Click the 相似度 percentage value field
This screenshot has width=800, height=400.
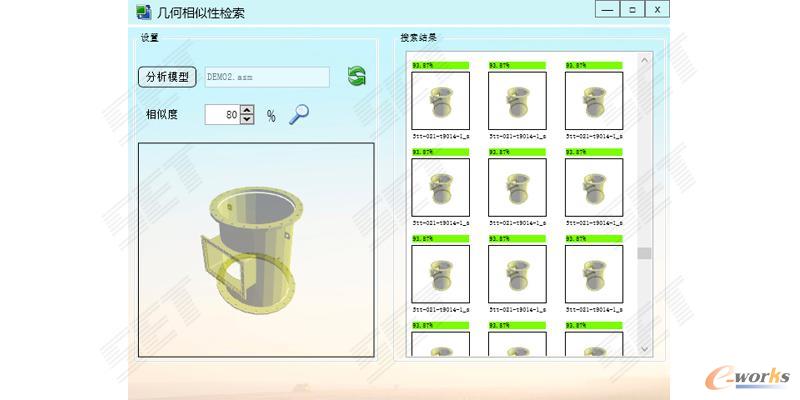coord(222,115)
